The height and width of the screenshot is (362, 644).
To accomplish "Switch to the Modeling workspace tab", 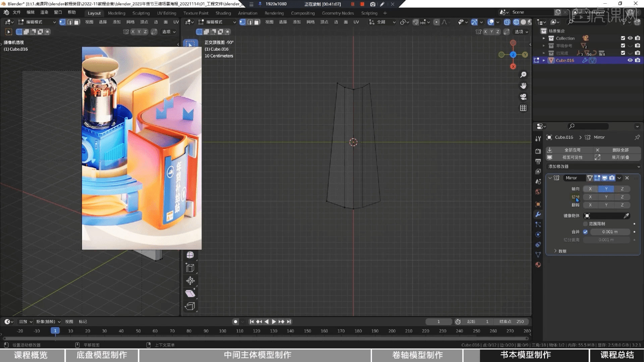I will pyautogui.click(x=116, y=13).
